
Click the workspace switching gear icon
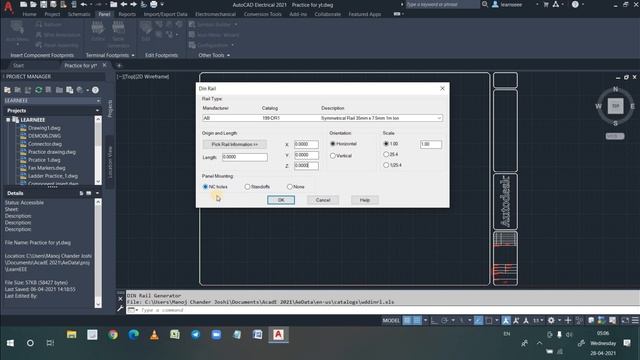(x=551, y=320)
